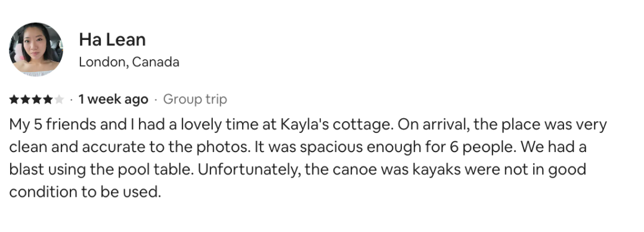Click the words '6 people' in review
Screen dimensions: 644x232
pos(482,147)
